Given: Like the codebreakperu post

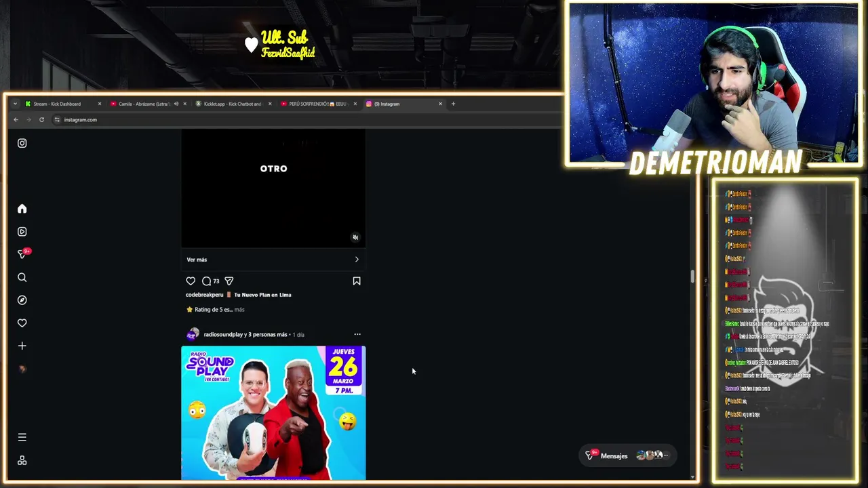Looking at the screenshot, I should pos(191,281).
